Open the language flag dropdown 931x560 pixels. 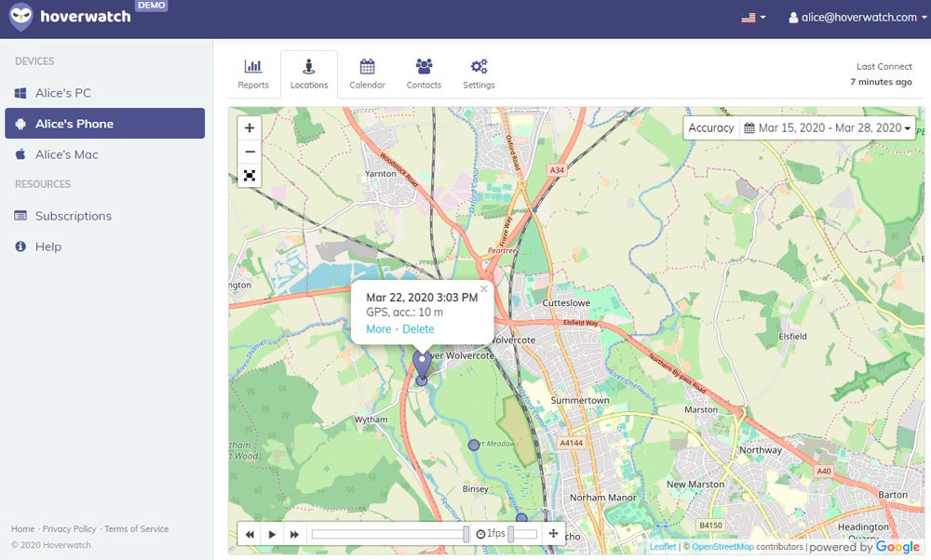753,18
